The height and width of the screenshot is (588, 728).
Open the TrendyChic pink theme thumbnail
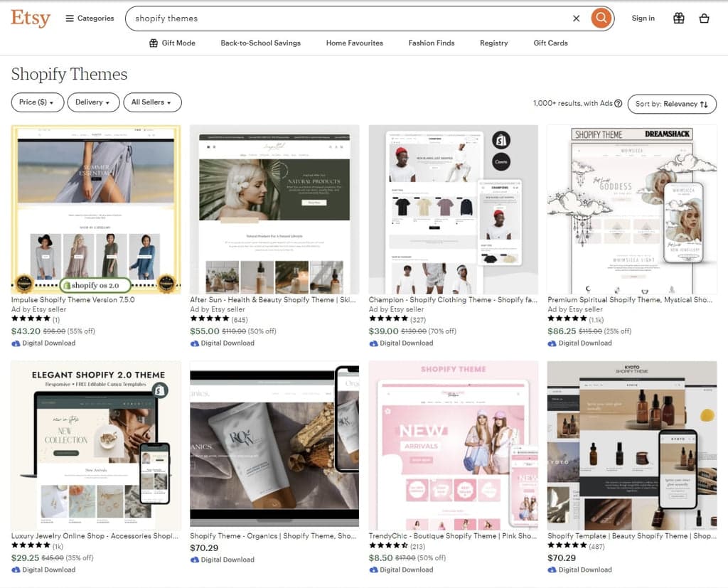453,445
